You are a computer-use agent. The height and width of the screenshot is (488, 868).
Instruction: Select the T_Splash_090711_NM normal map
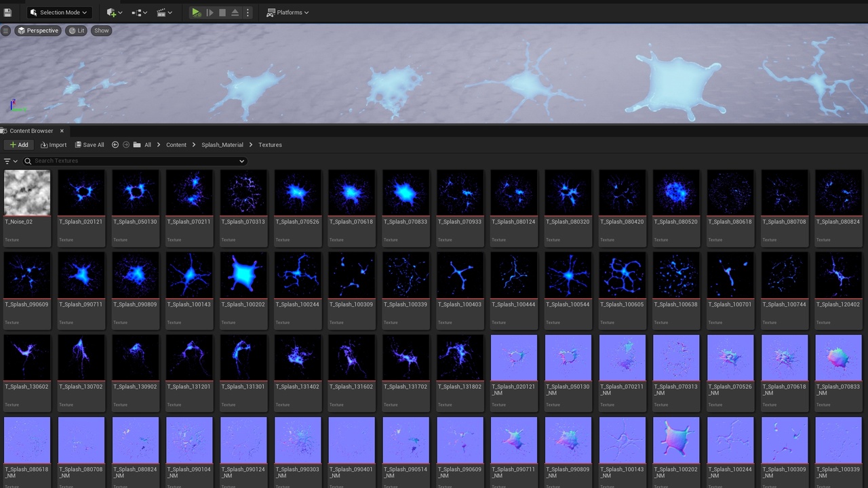tap(514, 440)
